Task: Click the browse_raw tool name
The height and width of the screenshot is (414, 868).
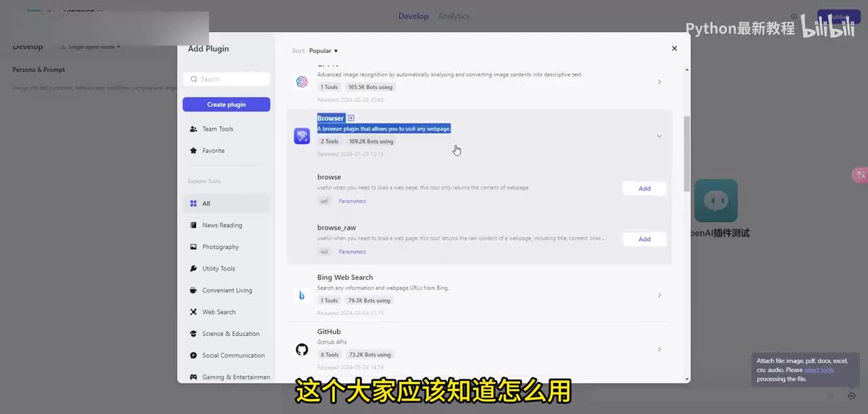Action: 336,228
